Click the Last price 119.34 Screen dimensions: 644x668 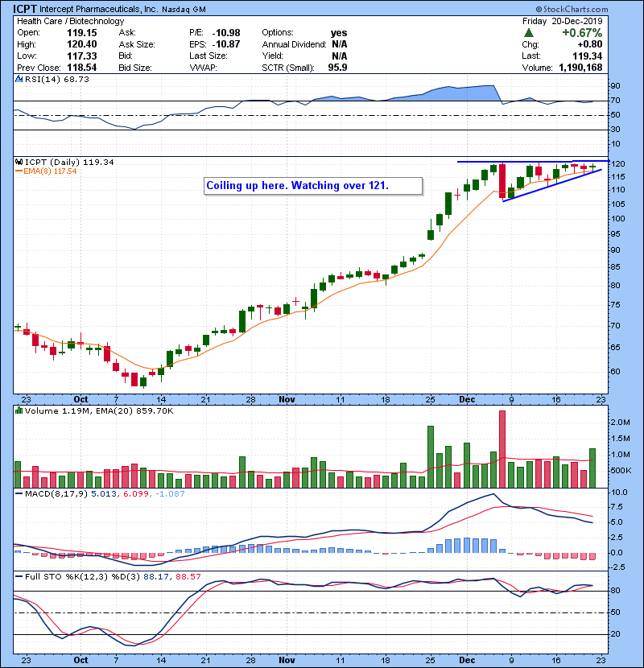pos(587,56)
